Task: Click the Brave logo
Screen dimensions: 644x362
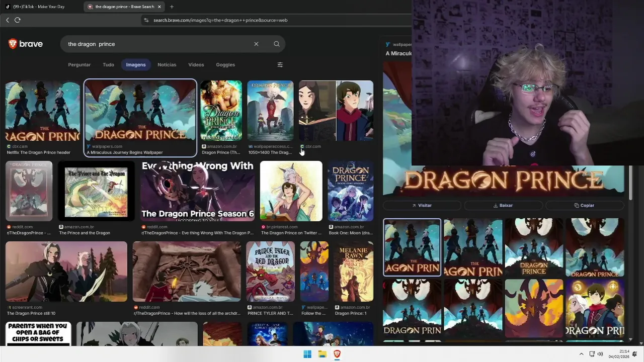Action: (x=25, y=44)
